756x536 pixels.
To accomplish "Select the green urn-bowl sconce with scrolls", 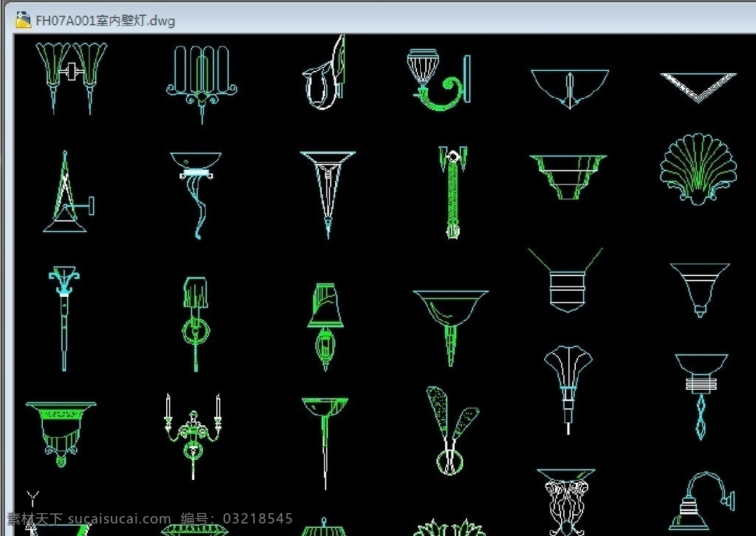I will (x=61, y=434).
